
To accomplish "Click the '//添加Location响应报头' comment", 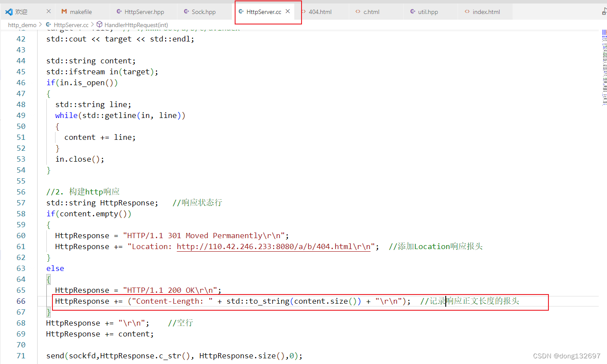I will click(x=436, y=246).
